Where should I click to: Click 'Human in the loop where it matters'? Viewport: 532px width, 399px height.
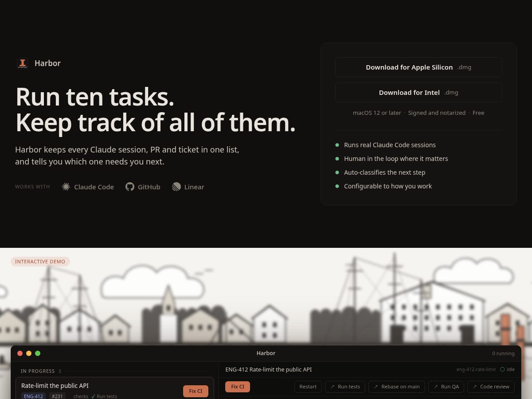[396, 159]
